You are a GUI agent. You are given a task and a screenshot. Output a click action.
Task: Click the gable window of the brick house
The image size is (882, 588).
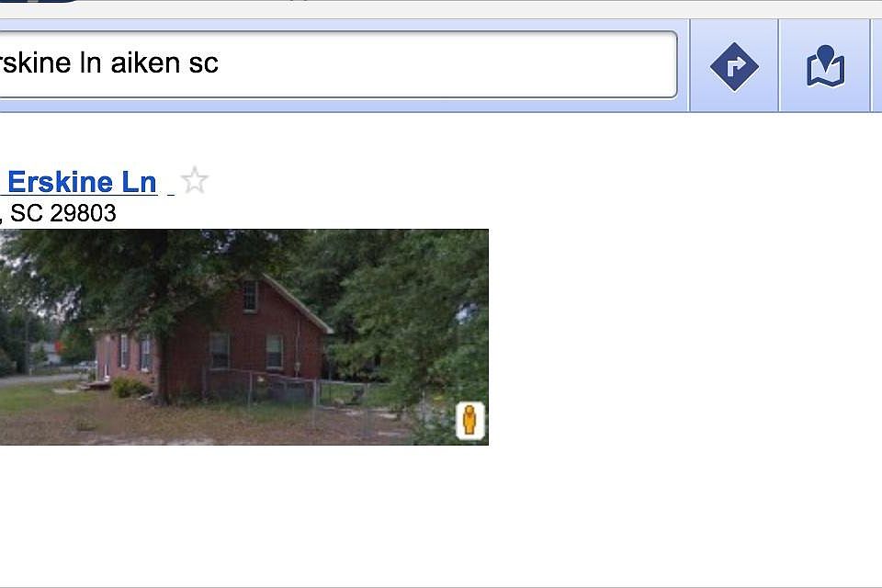pos(250,296)
